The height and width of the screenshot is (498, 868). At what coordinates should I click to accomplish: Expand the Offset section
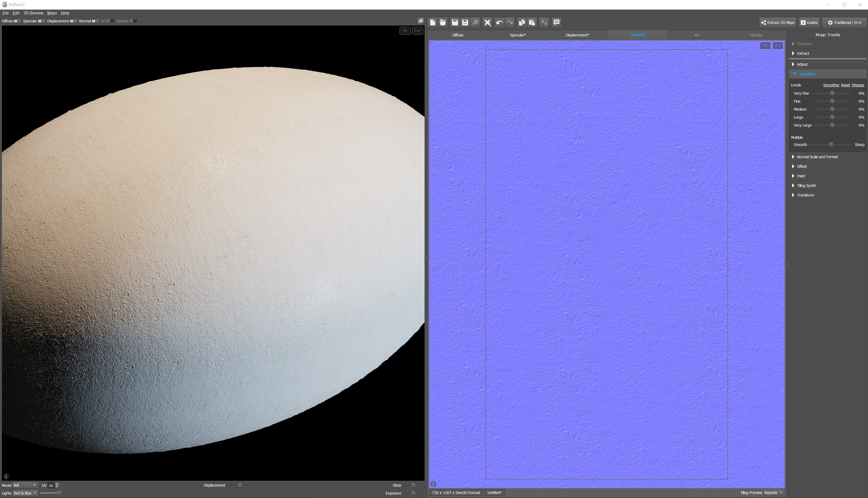(x=828, y=166)
